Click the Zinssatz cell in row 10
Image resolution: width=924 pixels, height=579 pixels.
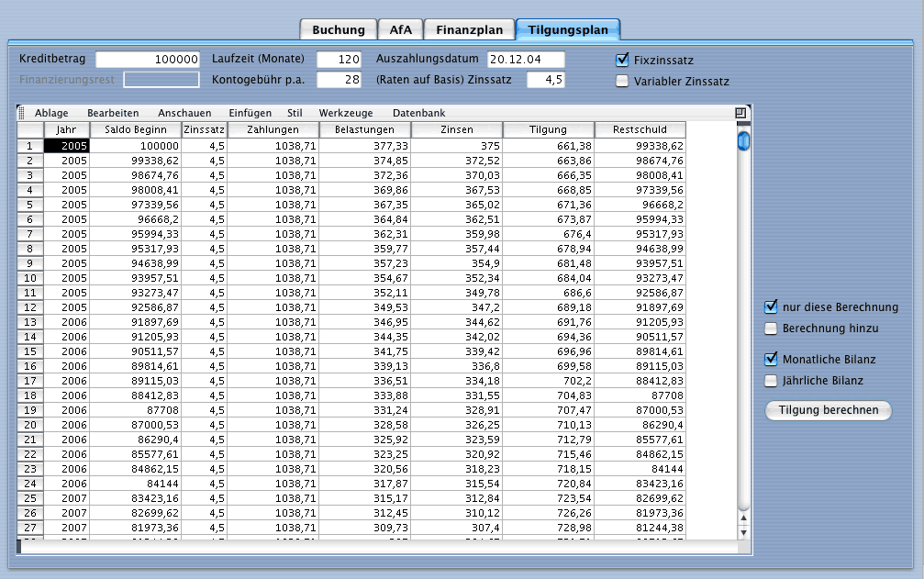204,278
